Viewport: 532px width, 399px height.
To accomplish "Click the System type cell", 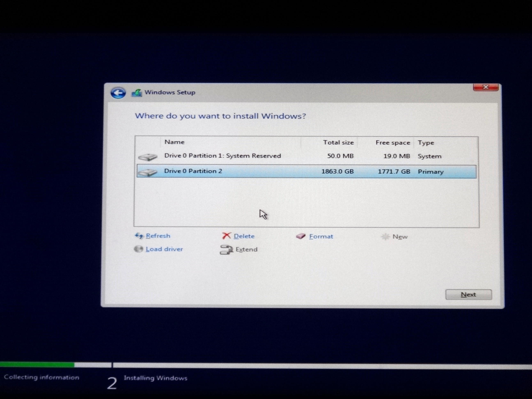I will click(x=430, y=157).
